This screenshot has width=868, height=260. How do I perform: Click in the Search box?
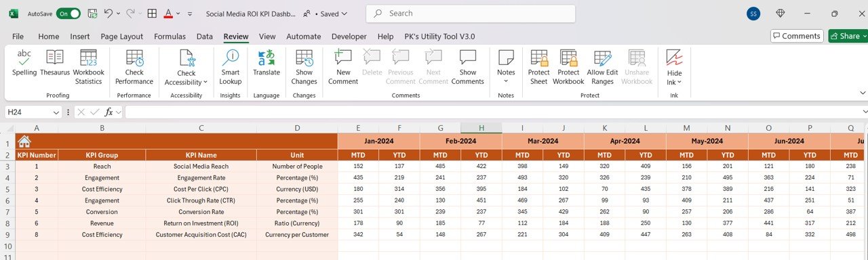coord(471,14)
